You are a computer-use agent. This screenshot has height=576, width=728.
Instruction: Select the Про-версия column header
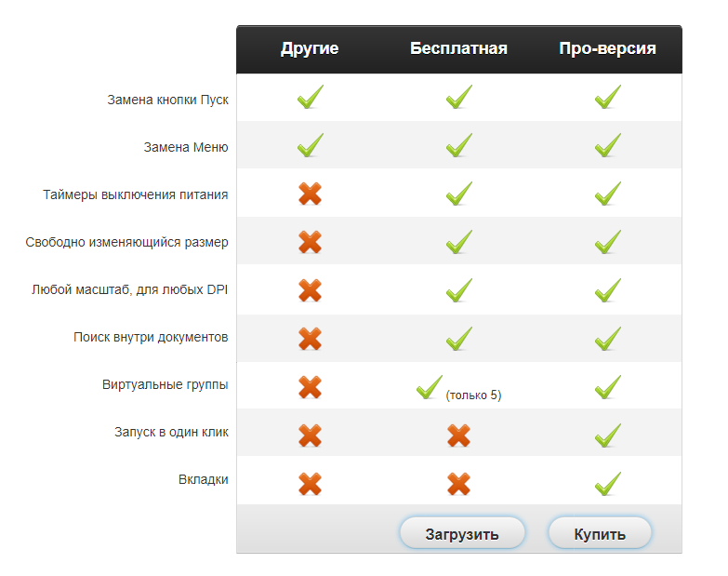click(x=607, y=48)
